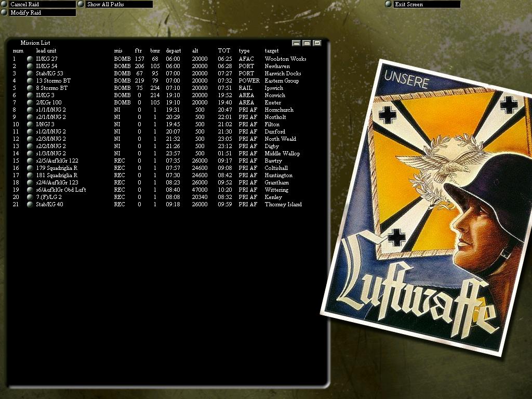Click target Digby
532x399 pixels.
272,146
